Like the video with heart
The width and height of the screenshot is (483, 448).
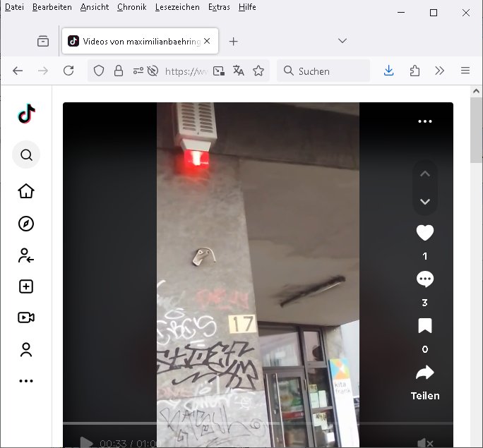point(424,233)
